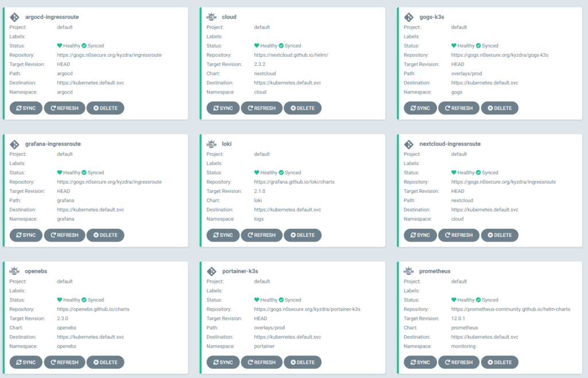Screen dimensions: 588x378
Task: Delete the gogs-k3s application
Action: point(500,108)
